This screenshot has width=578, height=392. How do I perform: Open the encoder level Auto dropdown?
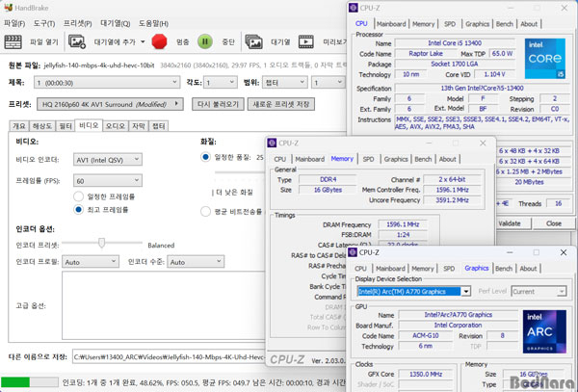pyautogui.click(x=196, y=262)
